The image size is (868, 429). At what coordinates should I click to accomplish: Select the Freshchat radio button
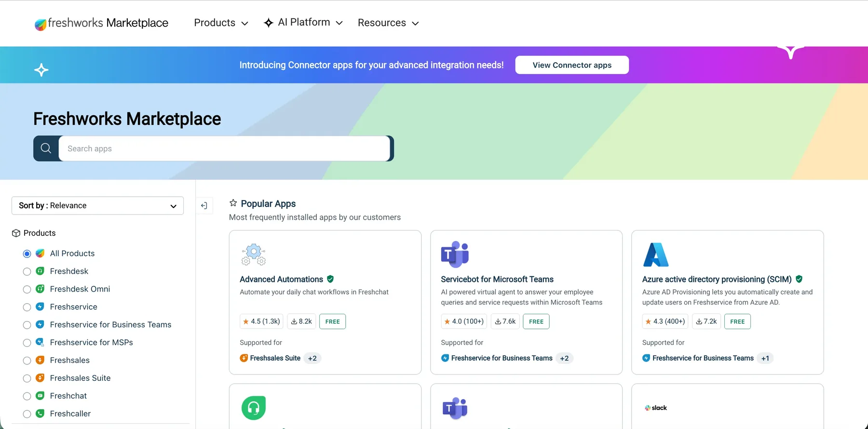pyautogui.click(x=27, y=396)
